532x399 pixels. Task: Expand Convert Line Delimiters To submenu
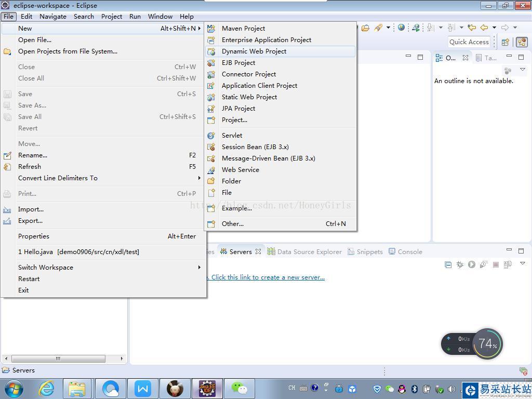coord(103,178)
